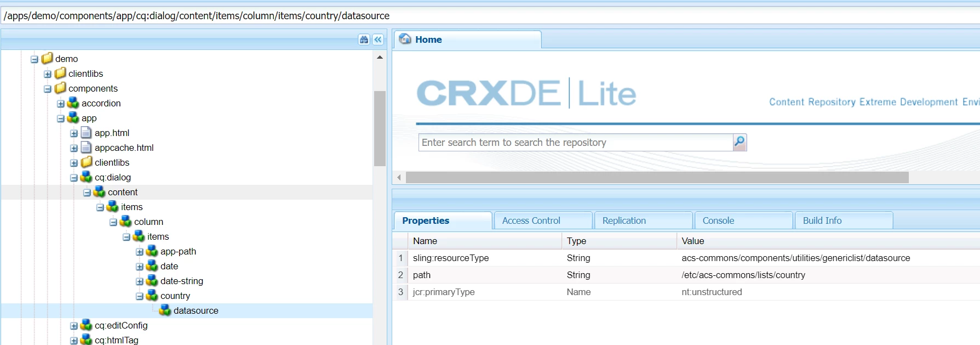Select the sling:resourceType property row

tap(686, 258)
